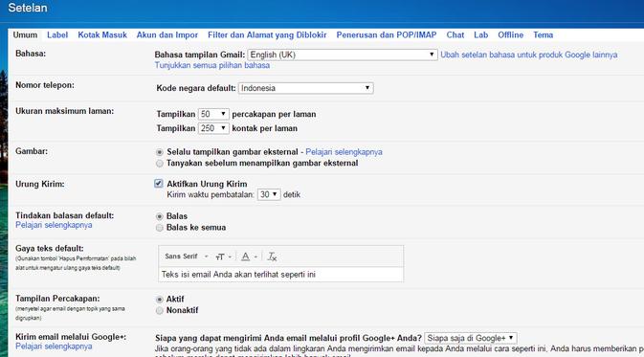Select 'Aktif' for conversation view
Image resolution: width=644 pixels, height=357 pixels.
tap(160, 300)
